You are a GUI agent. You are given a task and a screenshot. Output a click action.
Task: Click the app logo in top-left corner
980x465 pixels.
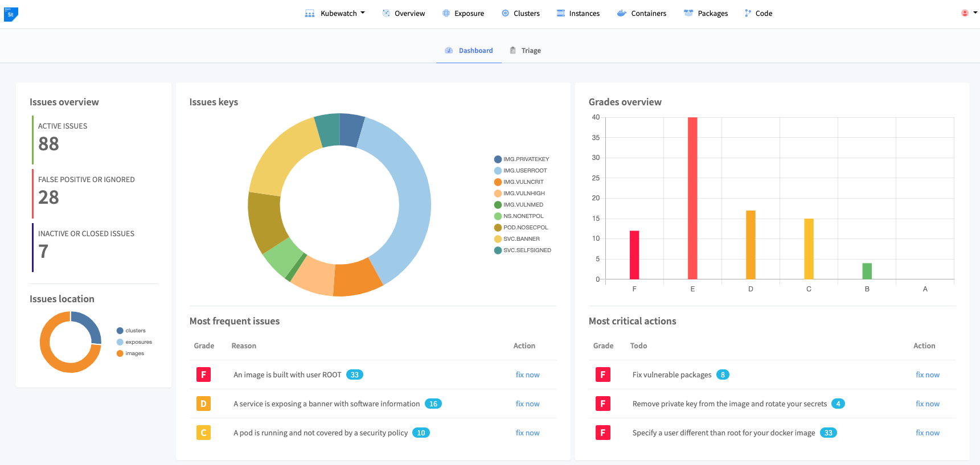[x=11, y=14]
